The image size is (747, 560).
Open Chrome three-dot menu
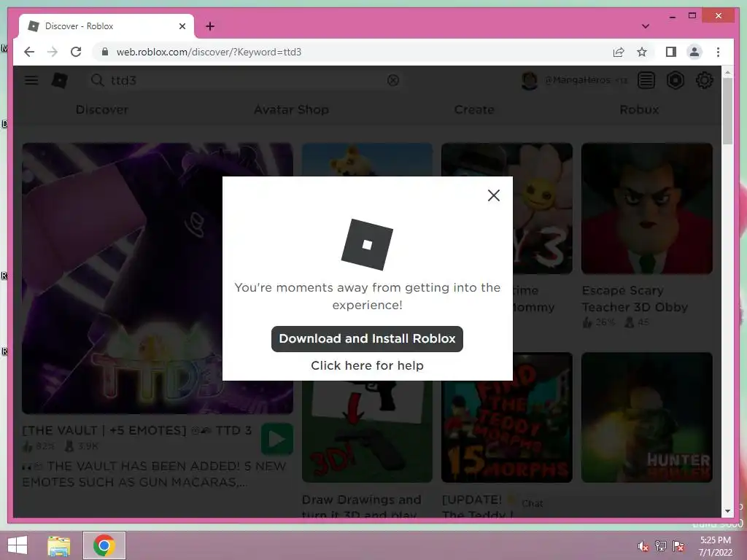click(718, 52)
